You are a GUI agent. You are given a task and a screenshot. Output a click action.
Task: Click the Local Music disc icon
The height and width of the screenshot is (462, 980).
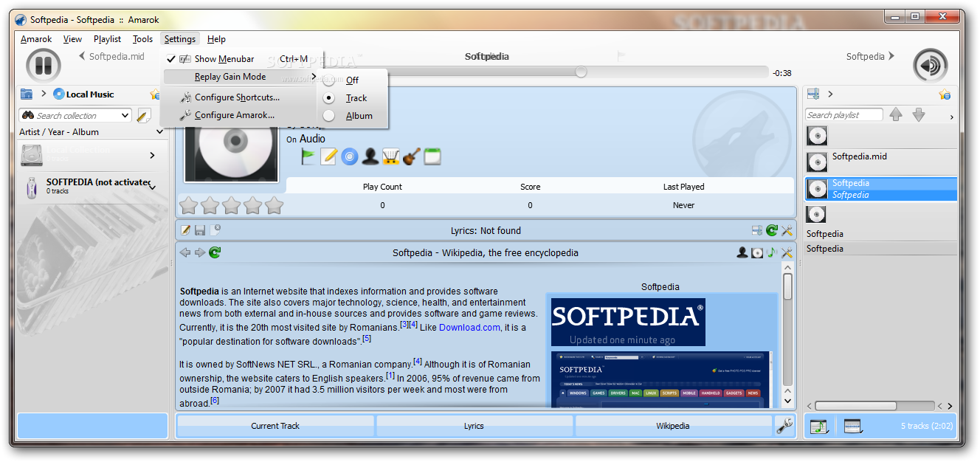tap(59, 94)
